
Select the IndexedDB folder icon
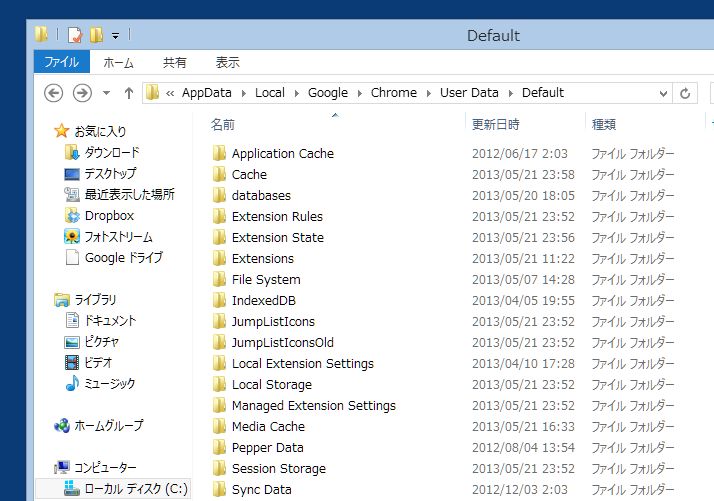[x=219, y=300]
